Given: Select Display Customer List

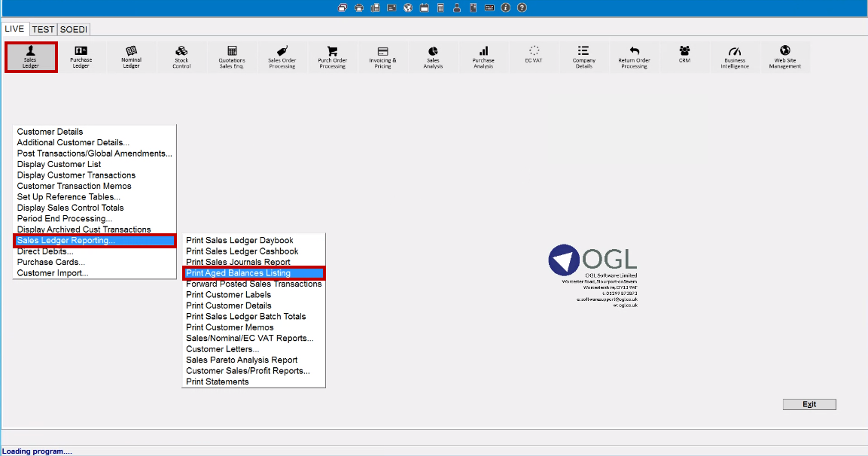Looking at the screenshot, I should pyautogui.click(x=95, y=164).
